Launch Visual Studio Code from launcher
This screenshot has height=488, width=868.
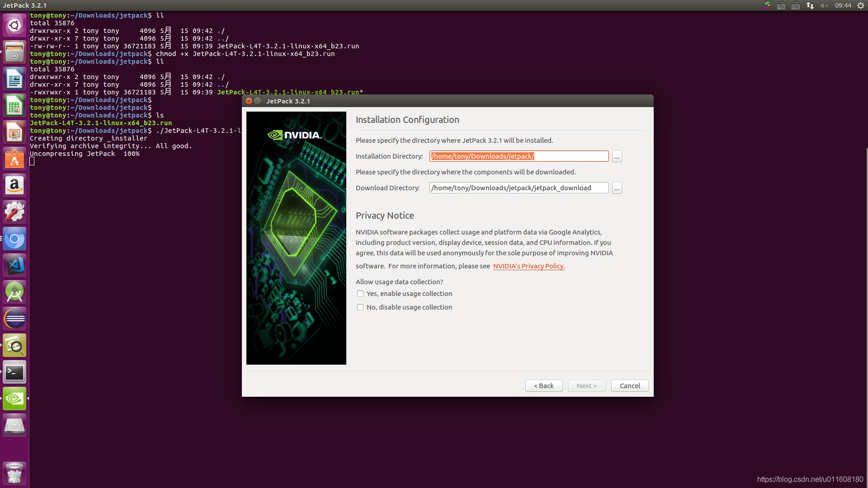point(14,266)
